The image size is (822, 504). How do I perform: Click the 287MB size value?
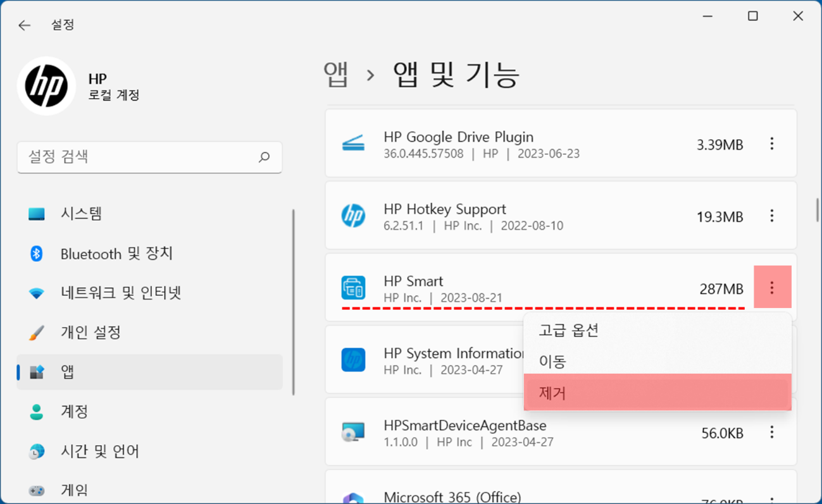[x=721, y=289]
